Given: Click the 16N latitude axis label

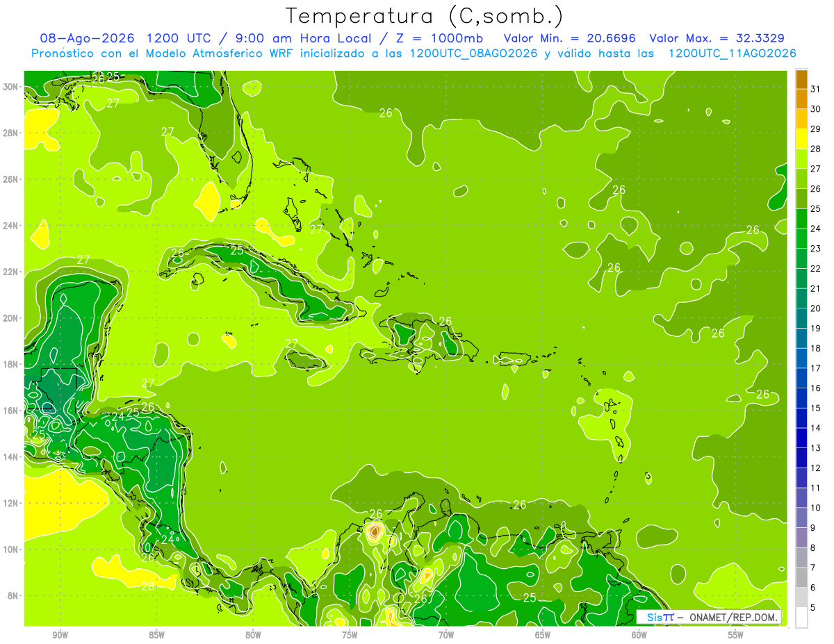Looking at the screenshot, I should pyautogui.click(x=10, y=411).
